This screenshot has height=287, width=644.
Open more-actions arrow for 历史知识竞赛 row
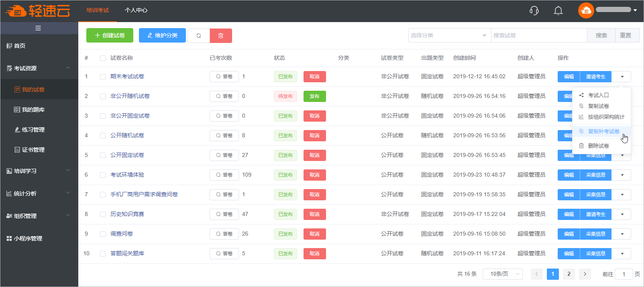[x=622, y=214]
